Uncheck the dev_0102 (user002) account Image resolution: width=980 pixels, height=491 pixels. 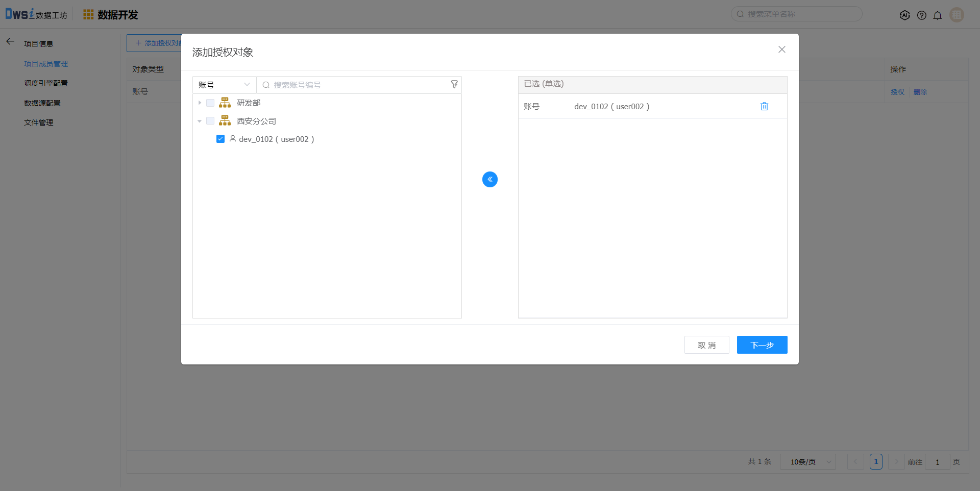(x=220, y=139)
